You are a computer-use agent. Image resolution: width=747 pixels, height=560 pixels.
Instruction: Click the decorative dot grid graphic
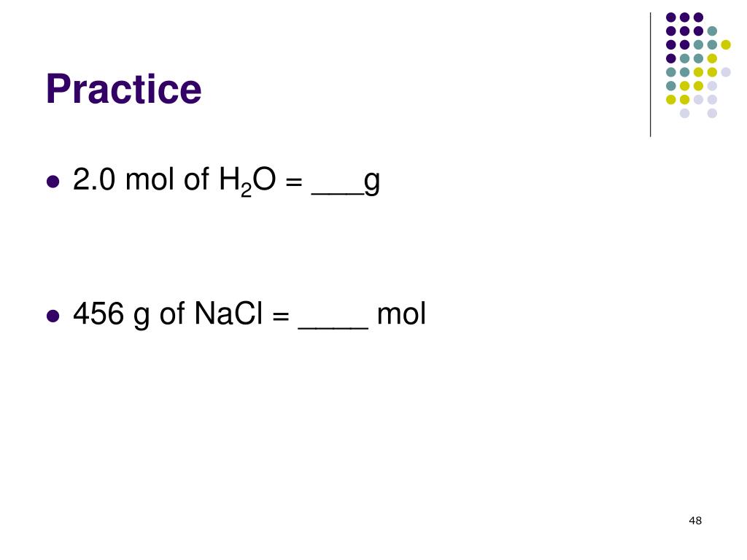pos(698,65)
